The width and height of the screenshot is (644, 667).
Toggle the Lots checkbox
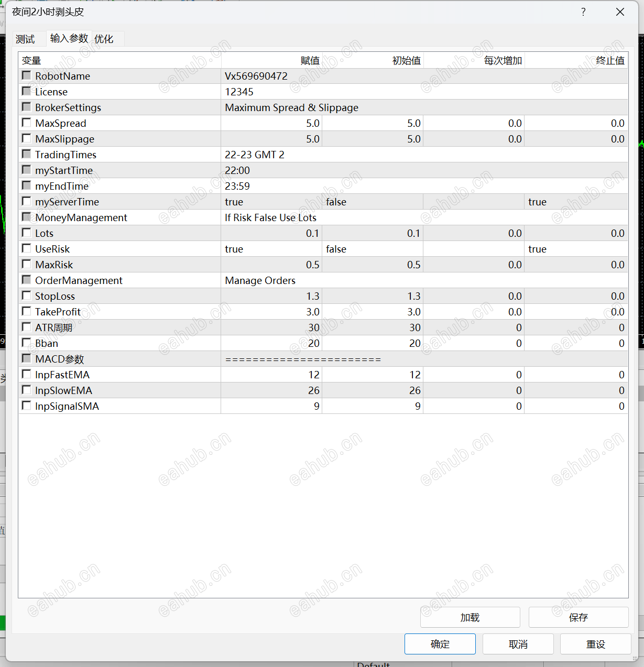(x=26, y=233)
